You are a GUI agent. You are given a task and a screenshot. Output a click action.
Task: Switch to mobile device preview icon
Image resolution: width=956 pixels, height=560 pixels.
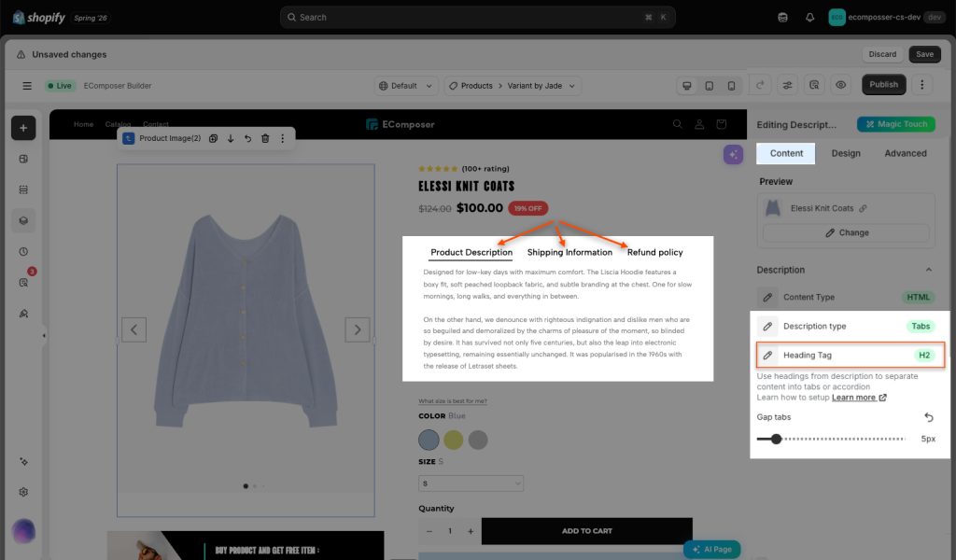pyautogui.click(x=731, y=86)
